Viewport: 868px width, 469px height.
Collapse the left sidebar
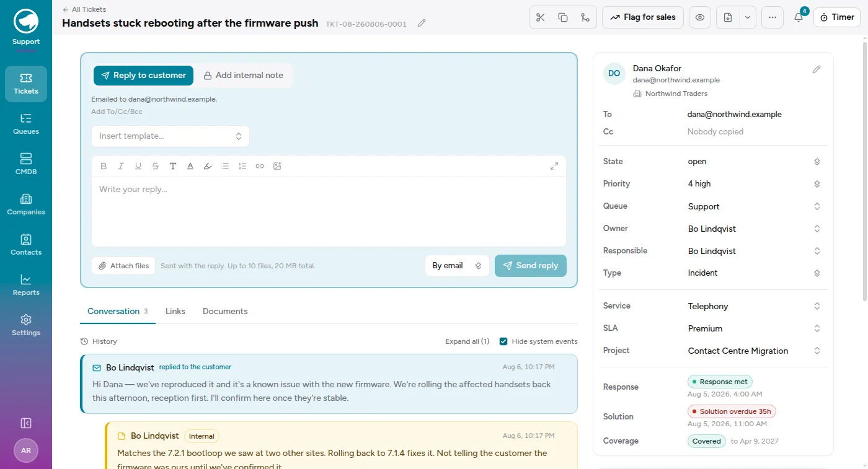[26, 423]
